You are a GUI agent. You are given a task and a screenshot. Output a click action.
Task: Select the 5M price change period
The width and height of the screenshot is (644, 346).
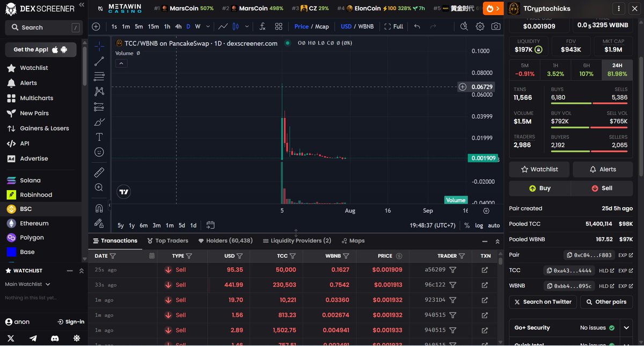(524, 69)
